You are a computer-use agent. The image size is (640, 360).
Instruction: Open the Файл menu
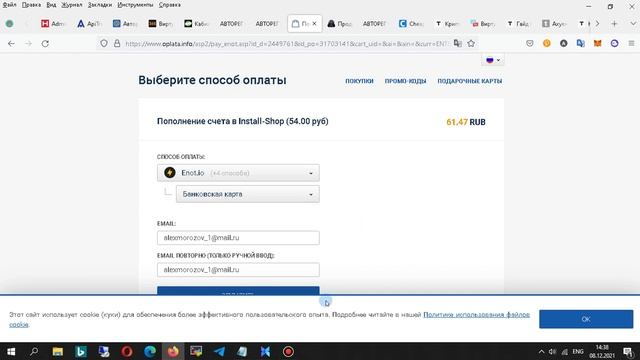click(9, 5)
